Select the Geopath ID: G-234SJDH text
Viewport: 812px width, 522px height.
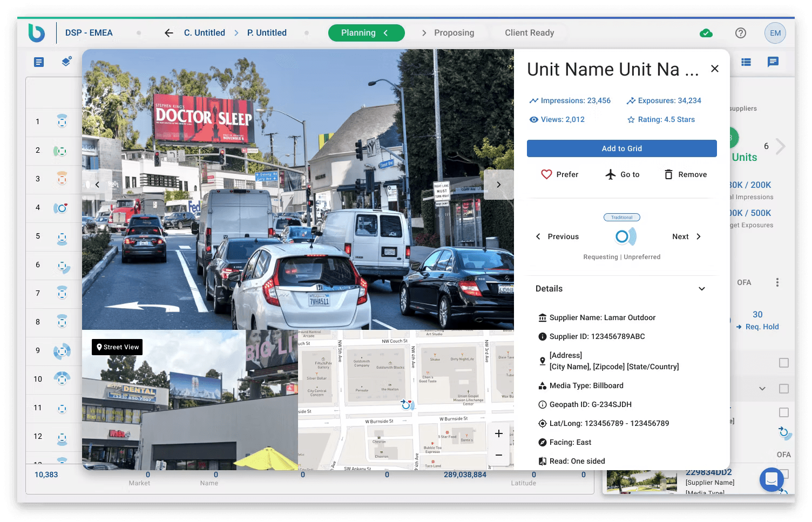591,404
